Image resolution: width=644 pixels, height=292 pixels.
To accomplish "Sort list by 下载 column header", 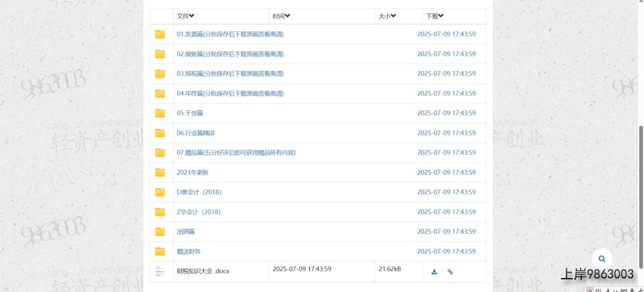I will [x=435, y=16].
